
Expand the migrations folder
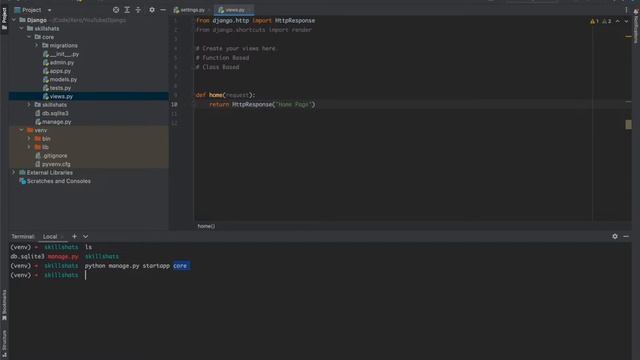coord(37,46)
